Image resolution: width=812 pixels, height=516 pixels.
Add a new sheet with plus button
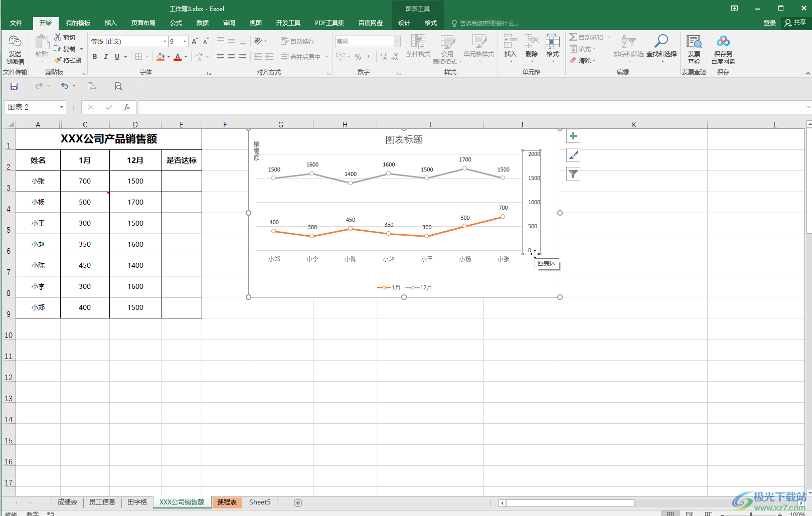click(x=298, y=502)
